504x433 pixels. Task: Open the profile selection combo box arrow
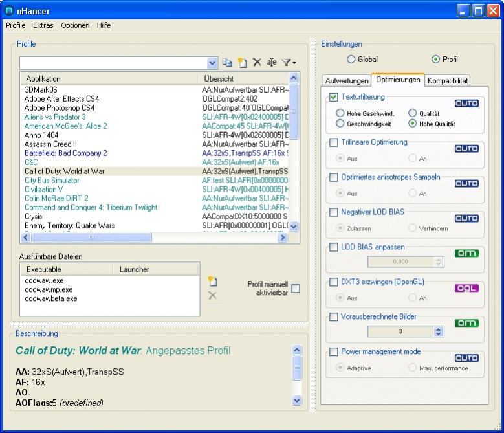click(x=212, y=63)
